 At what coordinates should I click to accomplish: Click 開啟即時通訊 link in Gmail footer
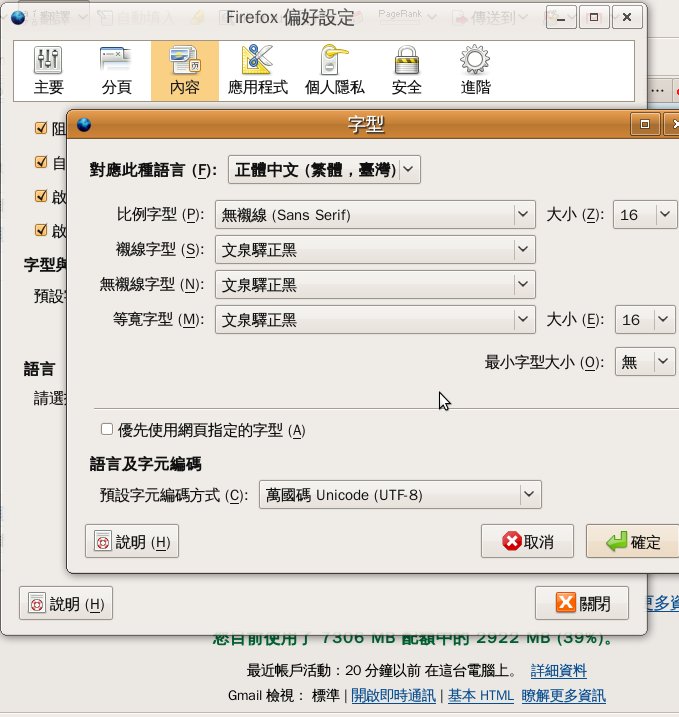point(393,696)
